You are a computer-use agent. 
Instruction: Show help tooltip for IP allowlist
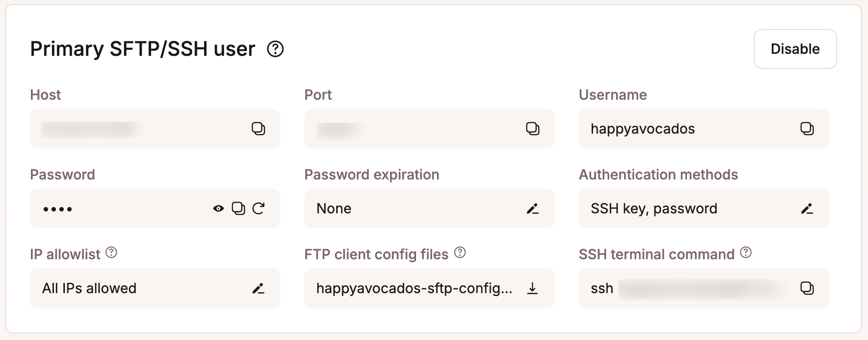click(110, 252)
